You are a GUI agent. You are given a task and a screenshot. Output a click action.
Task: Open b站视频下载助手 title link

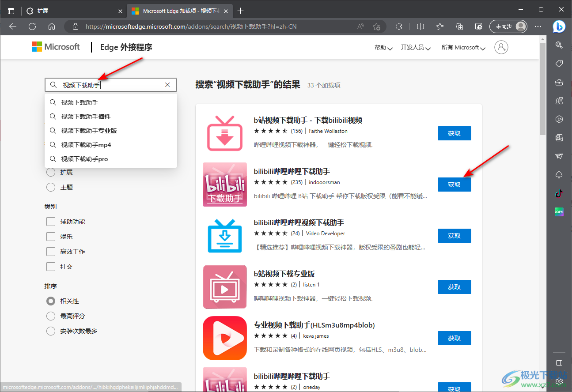308,120
